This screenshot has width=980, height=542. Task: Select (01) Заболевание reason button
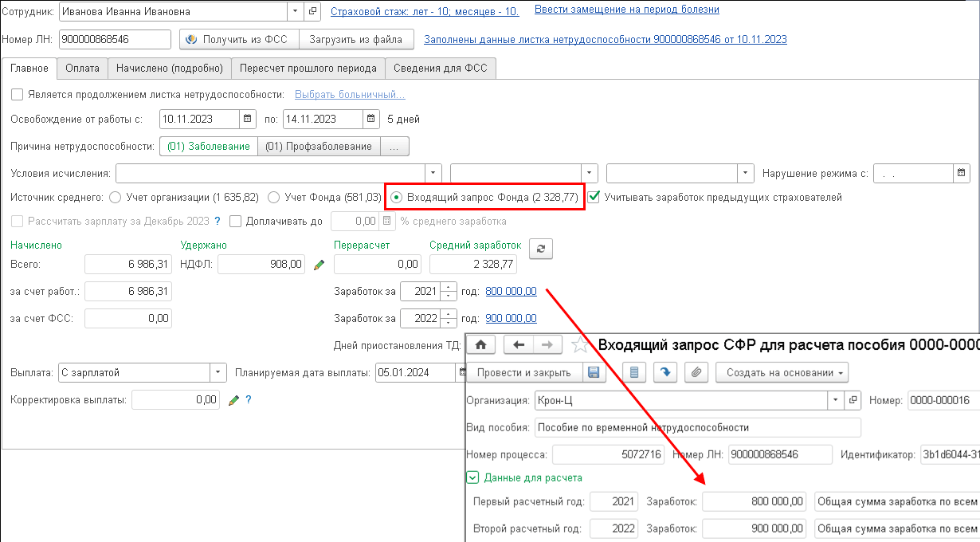[209, 146]
